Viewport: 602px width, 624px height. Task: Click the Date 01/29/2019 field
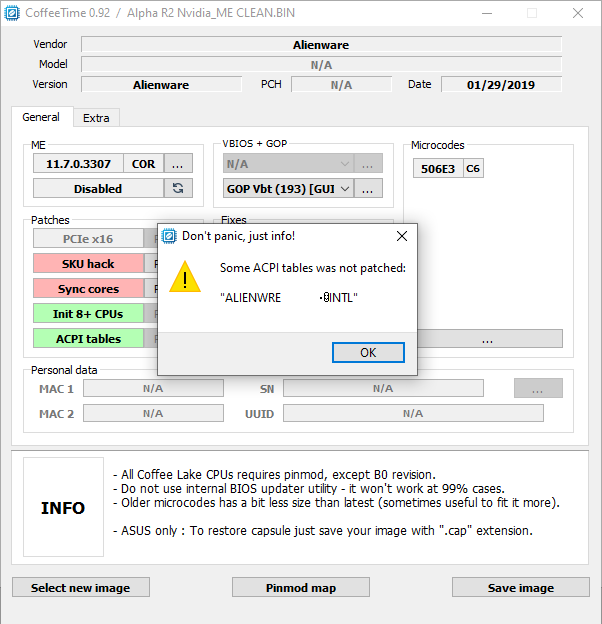click(501, 84)
